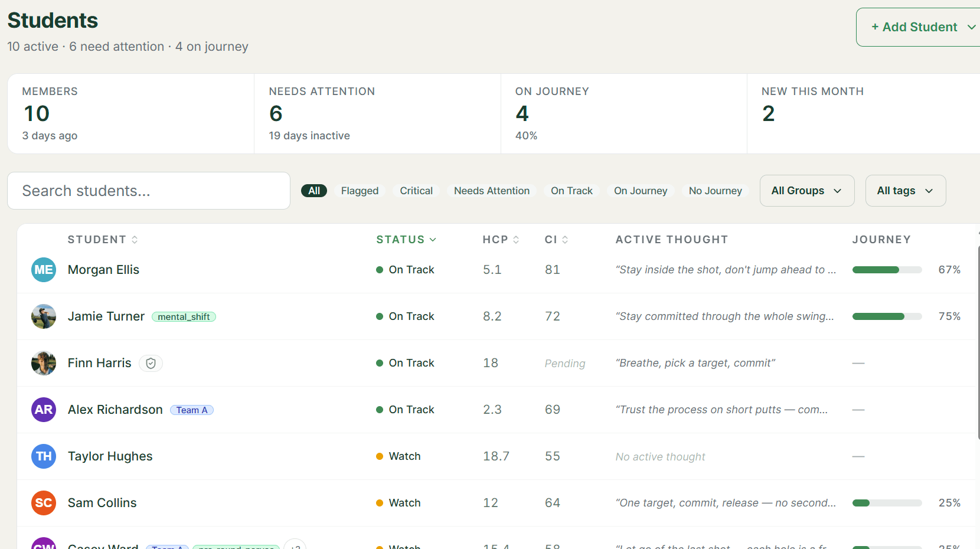The image size is (980, 549).
Task: Open the Finn Harris student name
Action: coord(100,363)
